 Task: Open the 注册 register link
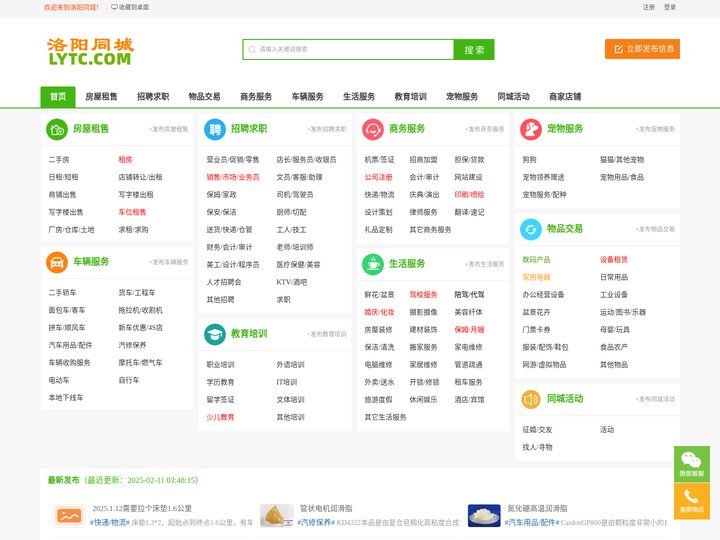[649, 7]
